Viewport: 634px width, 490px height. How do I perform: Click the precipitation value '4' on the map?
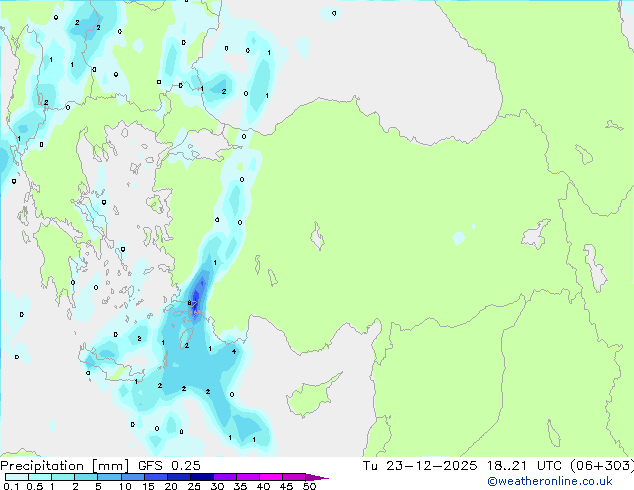234,351
